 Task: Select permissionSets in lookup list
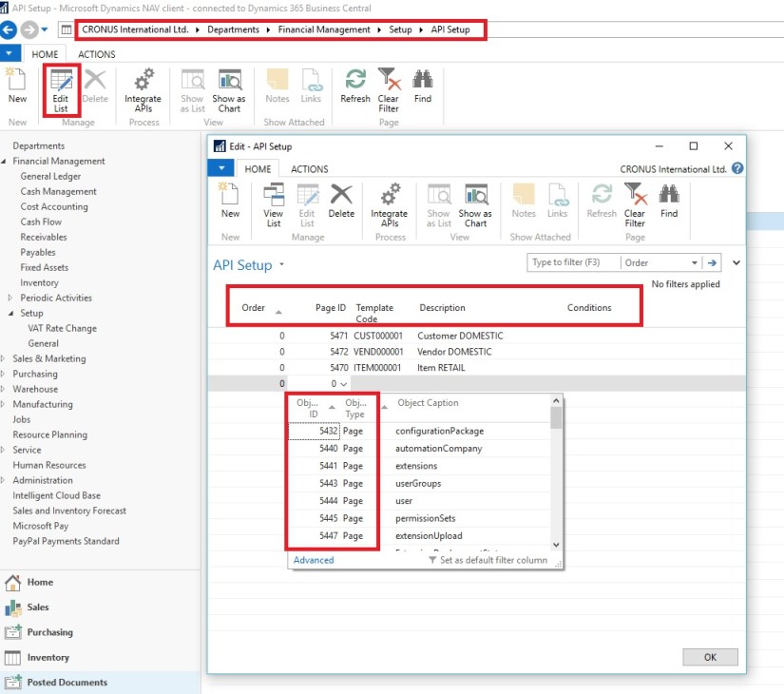(419, 518)
